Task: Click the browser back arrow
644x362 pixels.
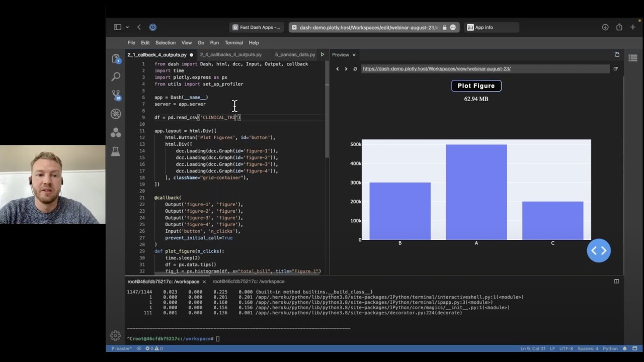Action: click(x=139, y=27)
